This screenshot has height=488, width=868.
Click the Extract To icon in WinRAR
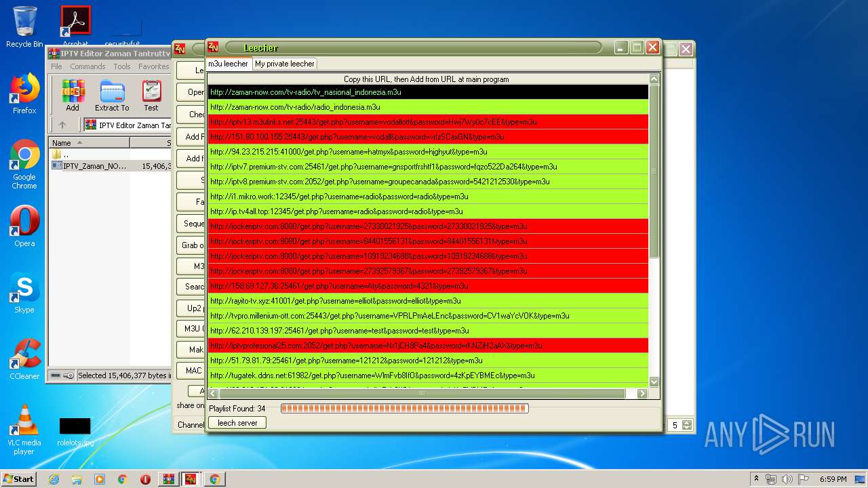pos(112,96)
